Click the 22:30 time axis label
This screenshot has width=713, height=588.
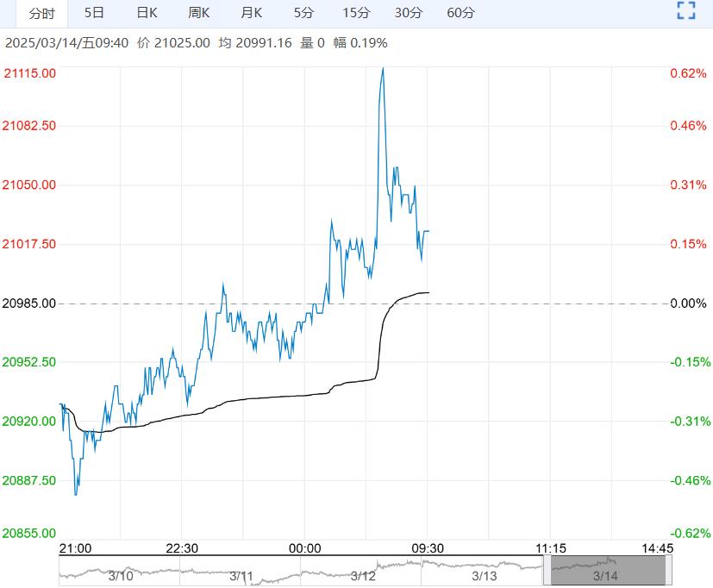point(182,548)
